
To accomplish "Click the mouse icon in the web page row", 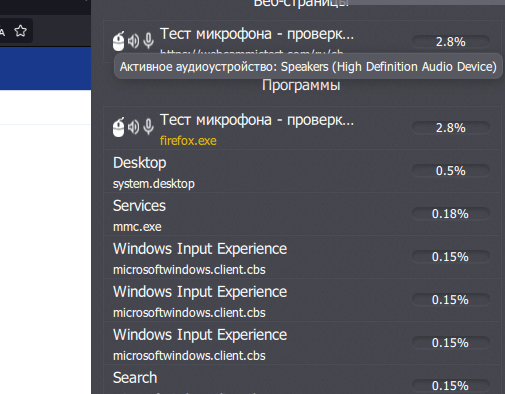I will pos(118,41).
